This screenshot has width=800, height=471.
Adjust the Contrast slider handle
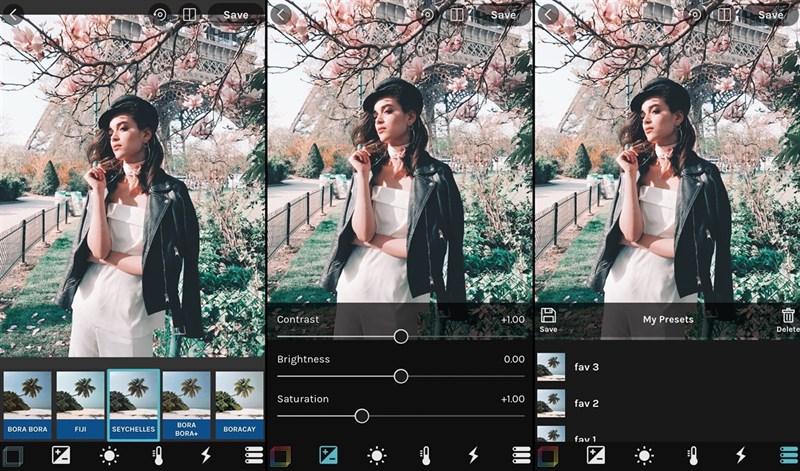[401, 336]
